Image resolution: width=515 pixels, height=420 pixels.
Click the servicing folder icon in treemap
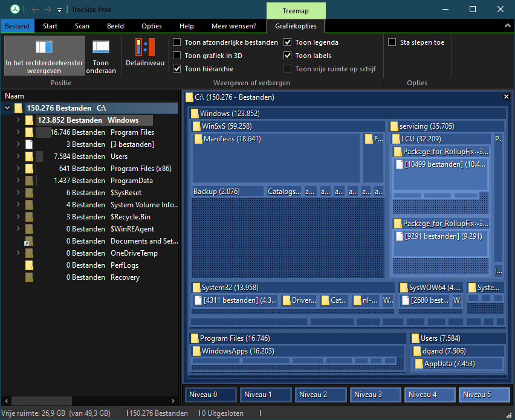click(394, 126)
